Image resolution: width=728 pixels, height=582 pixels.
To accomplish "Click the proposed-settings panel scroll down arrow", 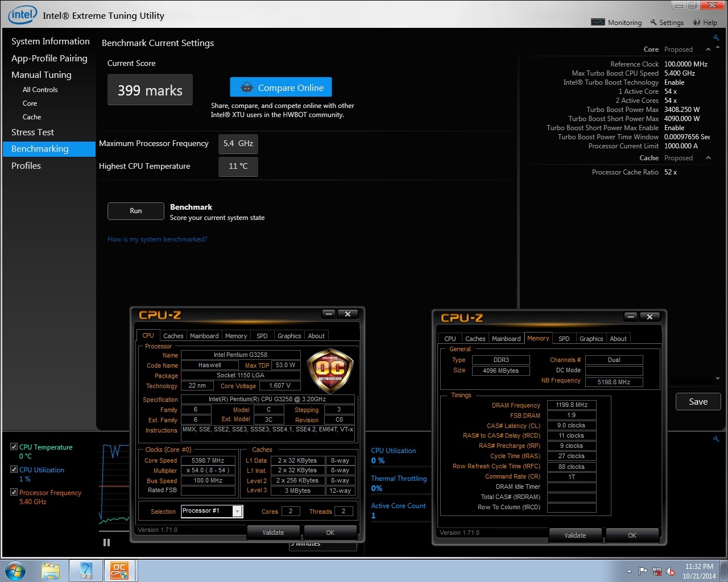I will tap(718, 379).
